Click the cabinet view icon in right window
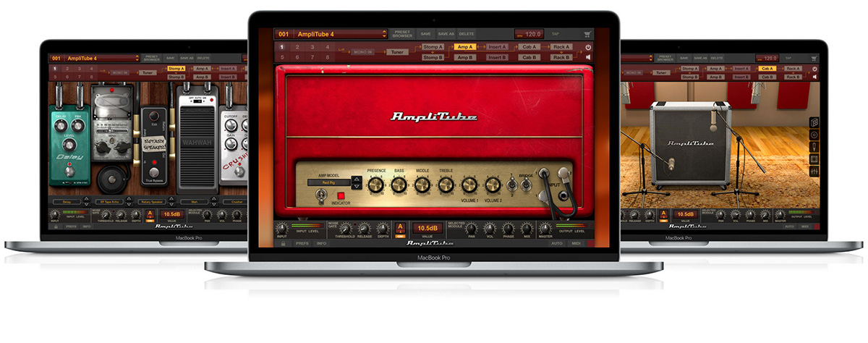This screenshot has width=868, height=343. 814,122
